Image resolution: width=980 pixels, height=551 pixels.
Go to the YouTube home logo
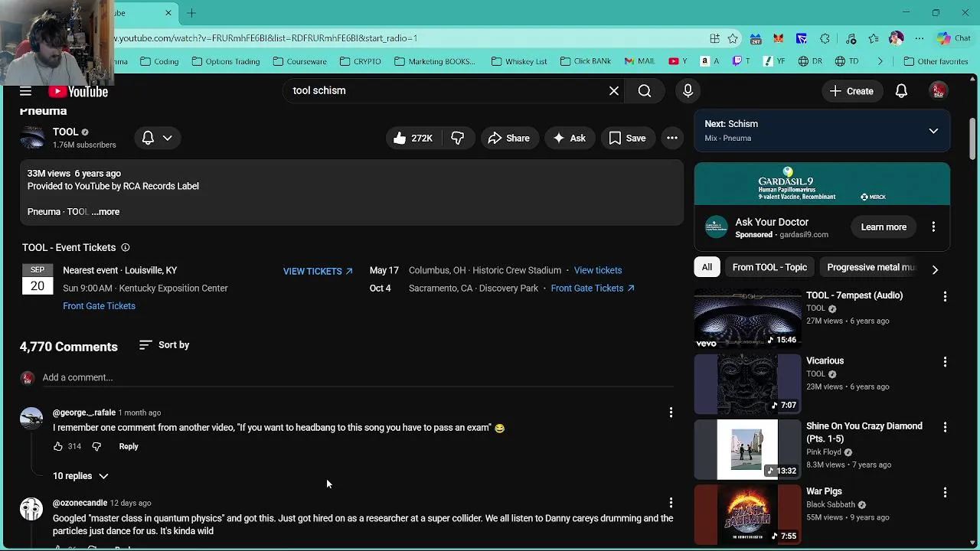click(x=78, y=92)
